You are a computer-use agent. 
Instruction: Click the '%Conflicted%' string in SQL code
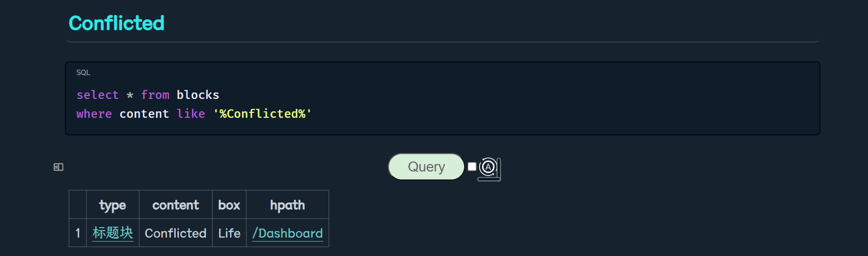(x=262, y=114)
